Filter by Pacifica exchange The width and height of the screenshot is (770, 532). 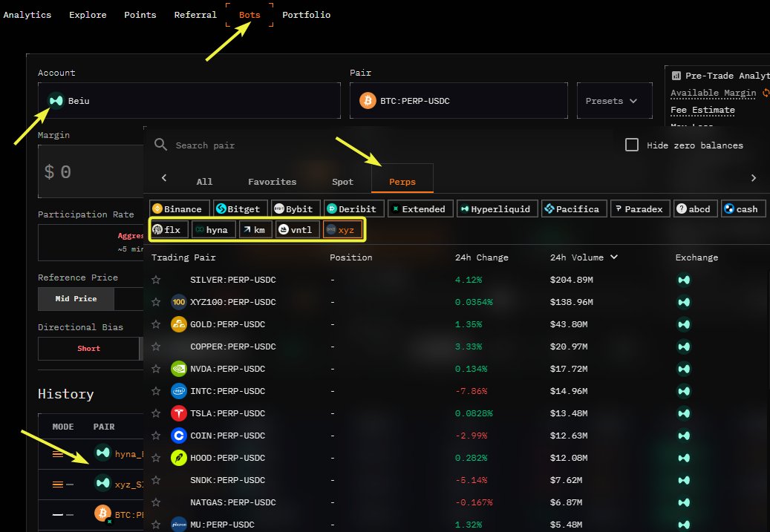tap(574, 208)
